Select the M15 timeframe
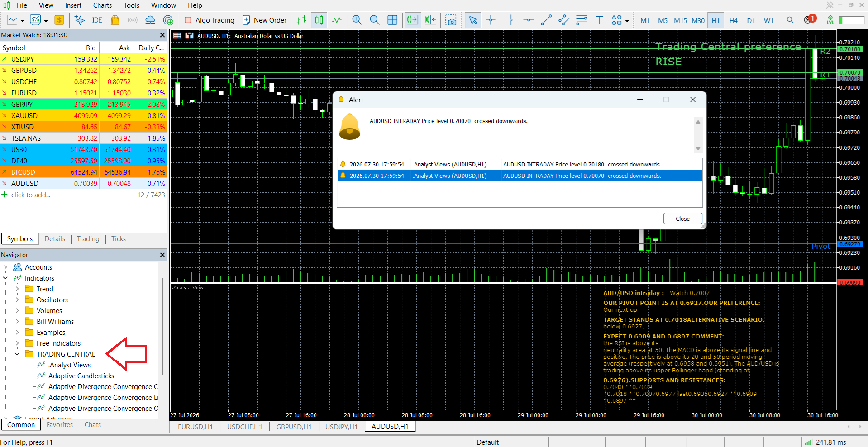The width and height of the screenshot is (868, 447). 680,20
